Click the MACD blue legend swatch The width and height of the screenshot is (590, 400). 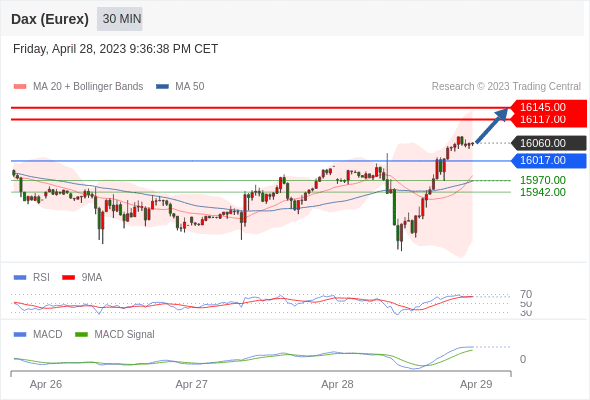(x=20, y=335)
